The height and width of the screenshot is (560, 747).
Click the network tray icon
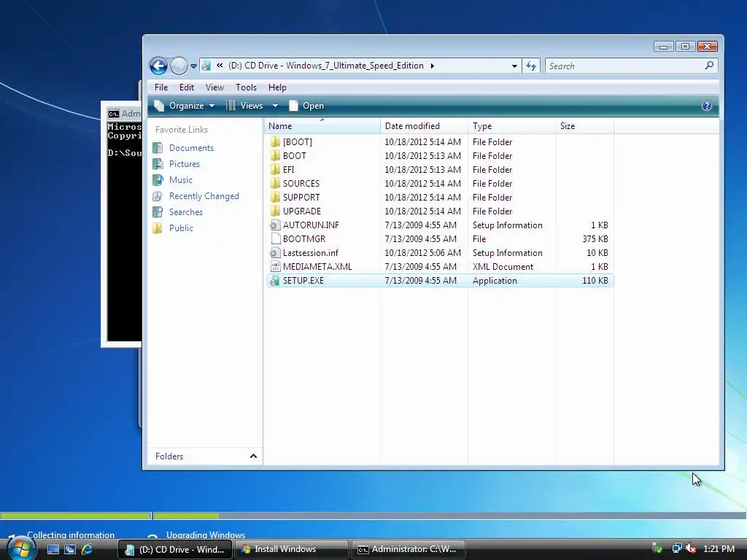tap(676, 548)
